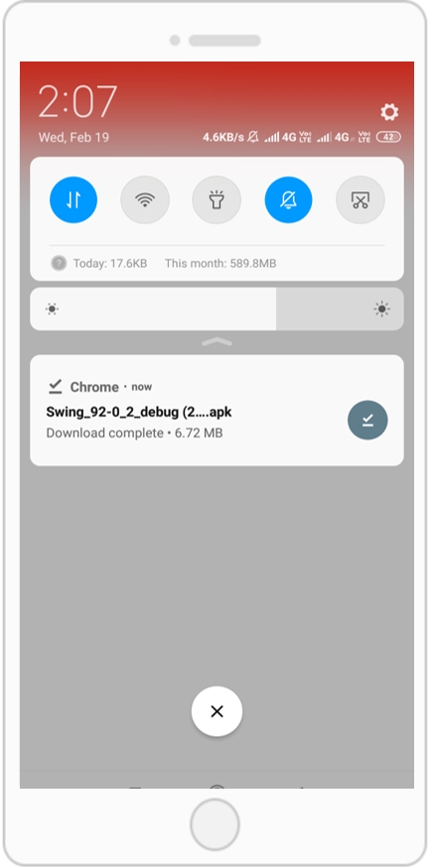434x868 pixels.
Task: Set brightness on the brightness slider
Action: pos(217,309)
